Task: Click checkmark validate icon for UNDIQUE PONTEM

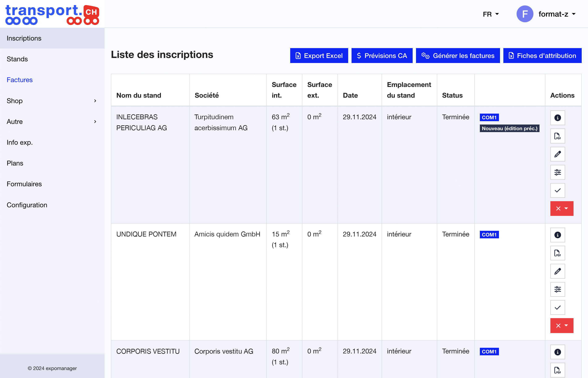Action: 557,308
